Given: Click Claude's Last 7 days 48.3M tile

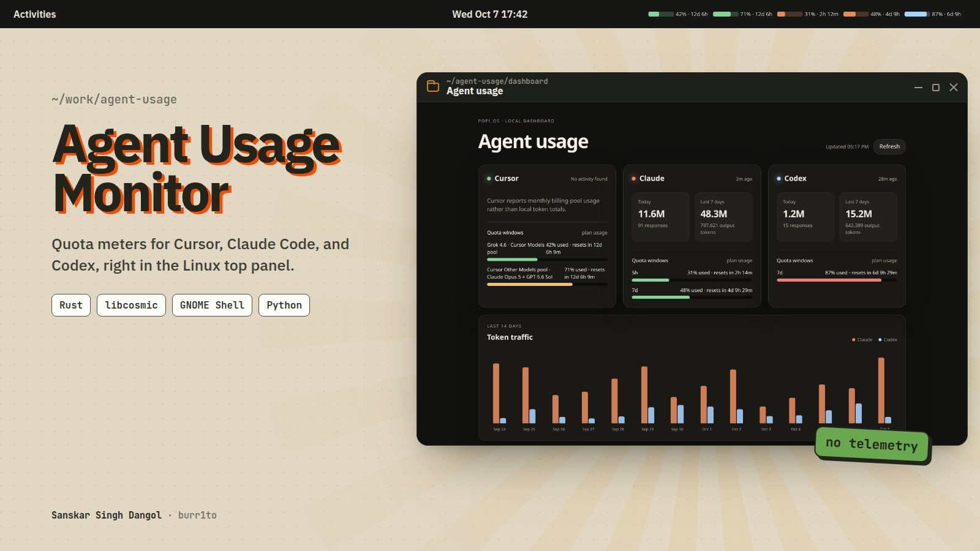Looking at the screenshot, I should (723, 217).
